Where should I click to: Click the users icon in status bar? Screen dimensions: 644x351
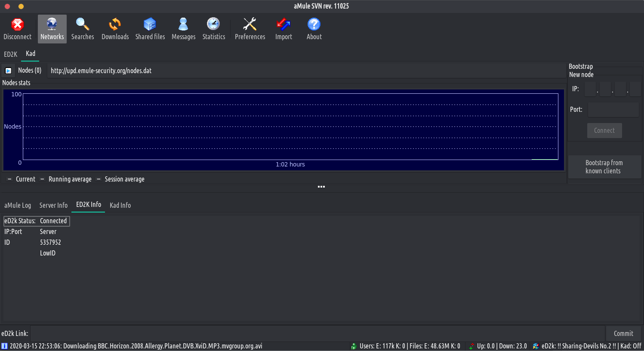354,346
